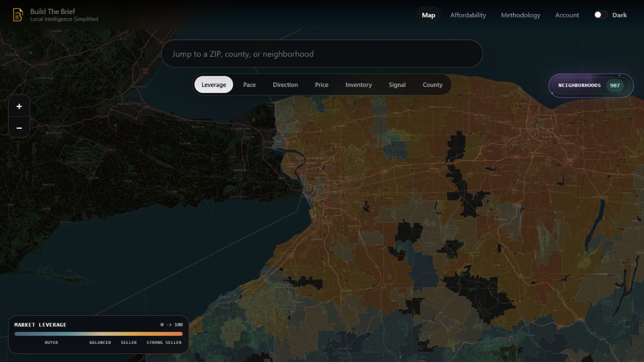Click the 'Market Leverage' legend heading

[40, 325]
